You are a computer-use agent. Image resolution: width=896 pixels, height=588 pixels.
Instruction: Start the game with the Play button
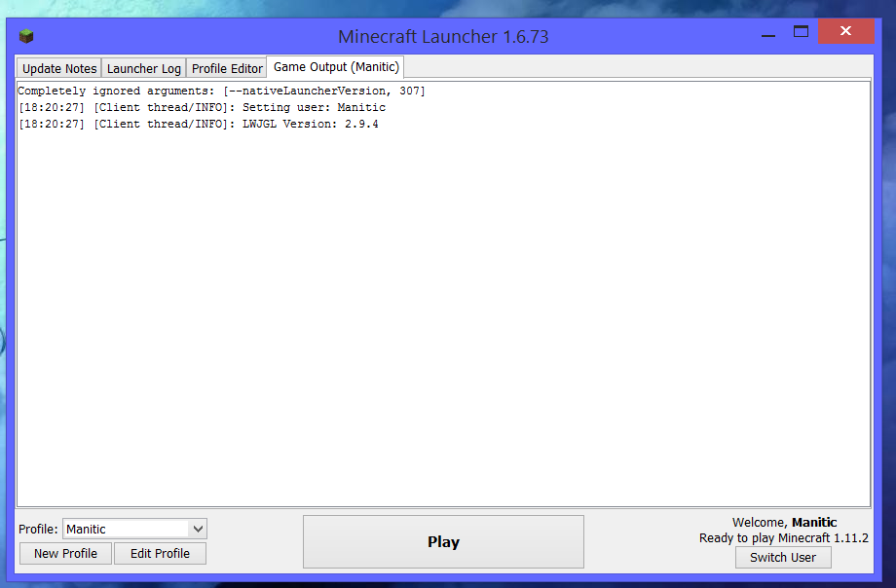pos(443,541)
